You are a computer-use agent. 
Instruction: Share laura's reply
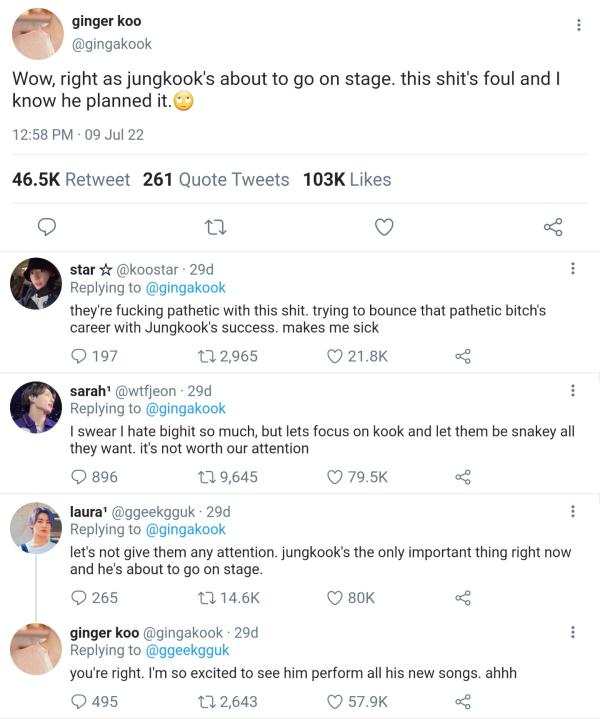pyautogui.click(x=462, y=598)
